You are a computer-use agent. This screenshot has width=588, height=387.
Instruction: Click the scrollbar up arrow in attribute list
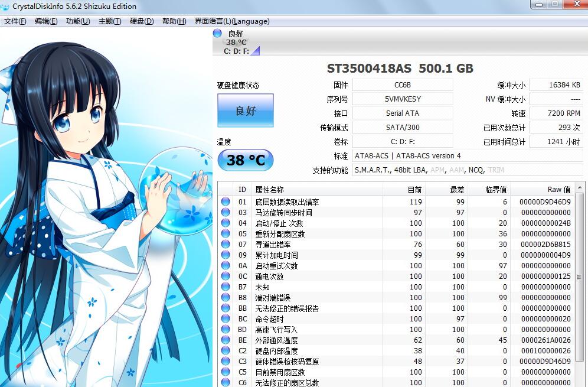pos(579,187)
